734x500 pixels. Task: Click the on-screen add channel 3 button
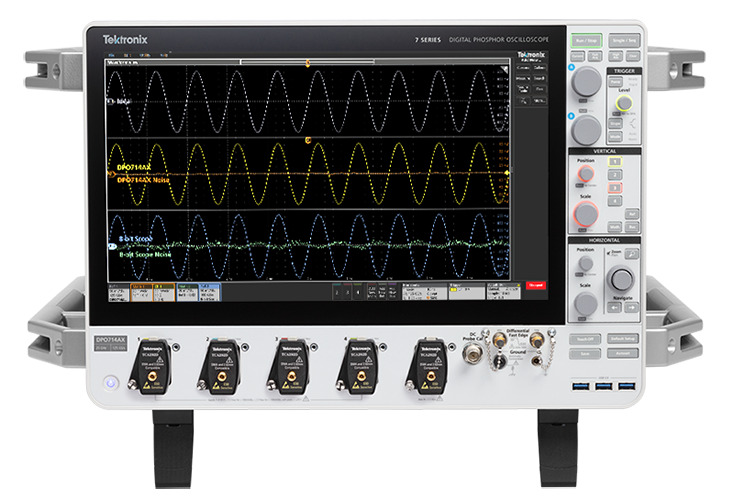tap(347, 293)
